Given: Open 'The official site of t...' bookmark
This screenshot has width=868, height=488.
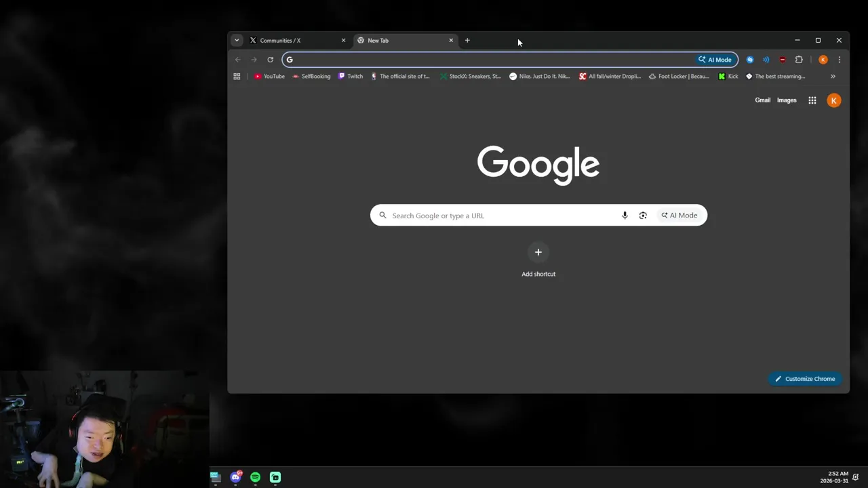Looking at the screenshot, I should [400, 77].
